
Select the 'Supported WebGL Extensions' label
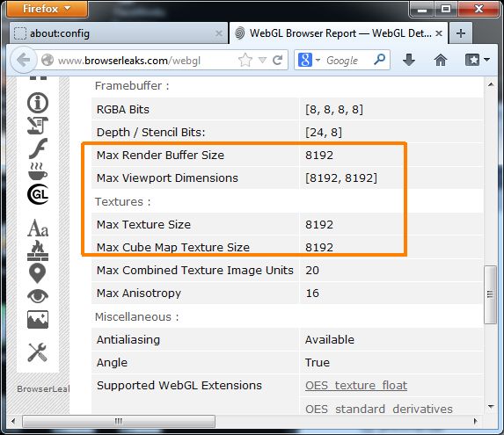(179, 385)
